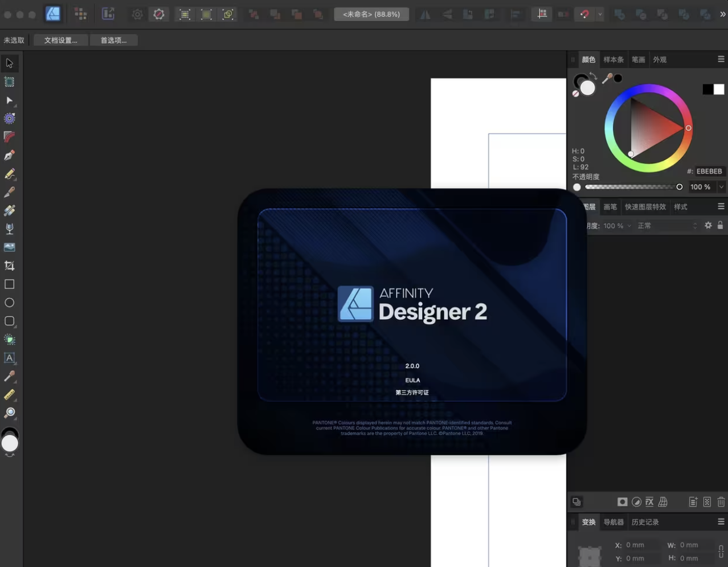Image resolution: width=728 pixels, height=567 pixels.
Task: Expand the opacity 100% dropdown arrow
Action: (x=721, y=187)
